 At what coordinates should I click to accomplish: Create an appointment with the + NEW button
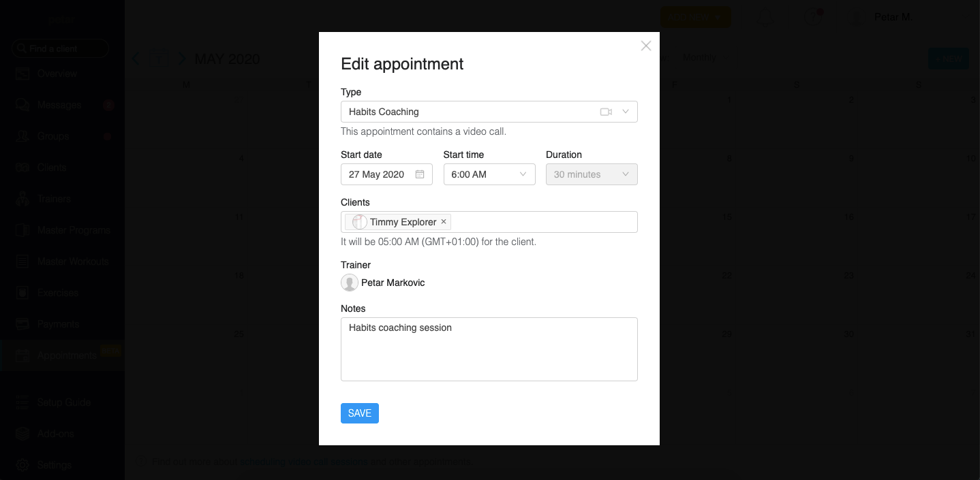pyautogui.click(x=948, y=59)
